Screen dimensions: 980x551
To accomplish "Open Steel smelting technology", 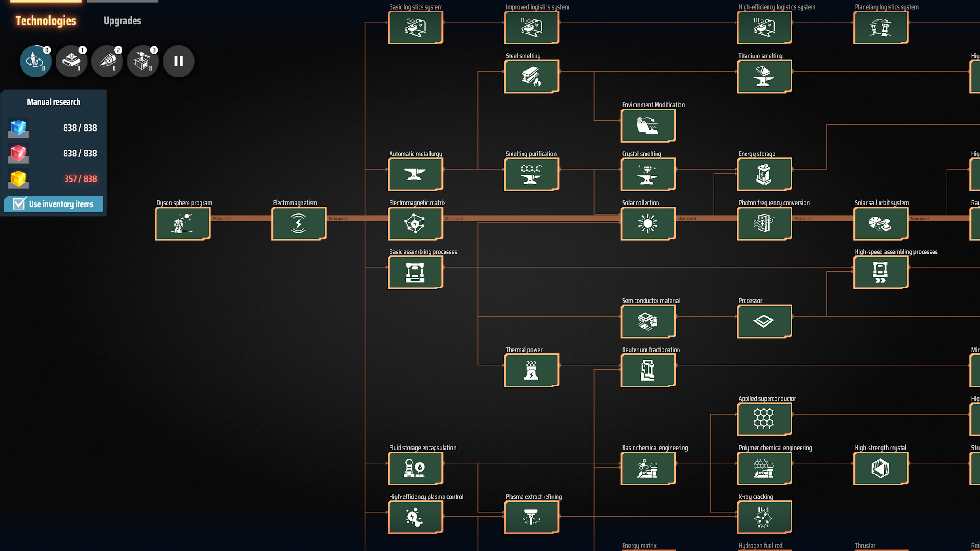I will (x=532, y=77).
